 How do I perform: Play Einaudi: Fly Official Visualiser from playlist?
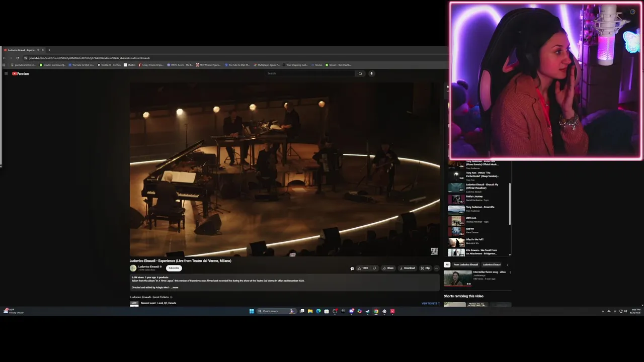[x=478, y=188]
